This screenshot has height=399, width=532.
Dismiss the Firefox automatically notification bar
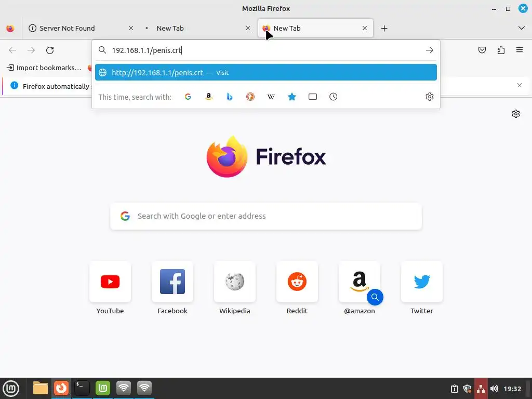pyautogui.click(x=520, y=85)
